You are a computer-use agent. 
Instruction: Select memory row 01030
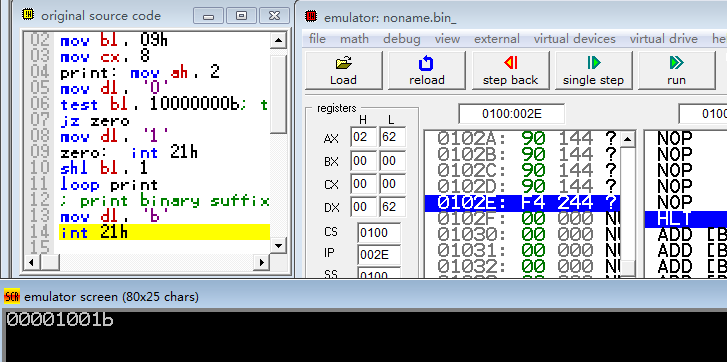[x=523, y=235]
